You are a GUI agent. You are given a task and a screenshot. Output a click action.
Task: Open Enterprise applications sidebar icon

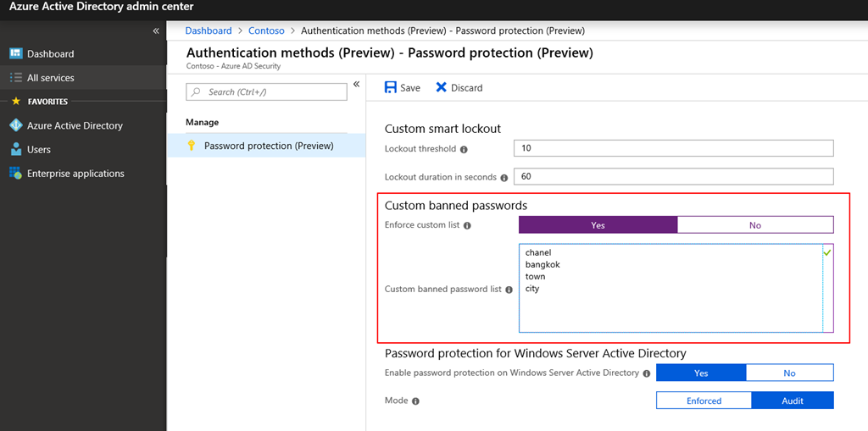pos(15,174)
